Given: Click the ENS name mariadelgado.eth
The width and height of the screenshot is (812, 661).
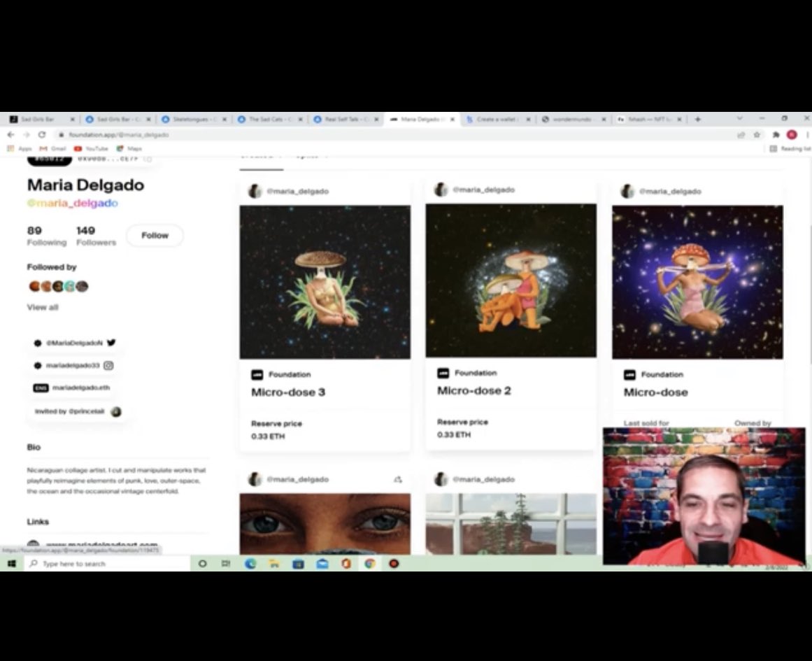Looking at the screenshot, I should [x=71, y=388].
